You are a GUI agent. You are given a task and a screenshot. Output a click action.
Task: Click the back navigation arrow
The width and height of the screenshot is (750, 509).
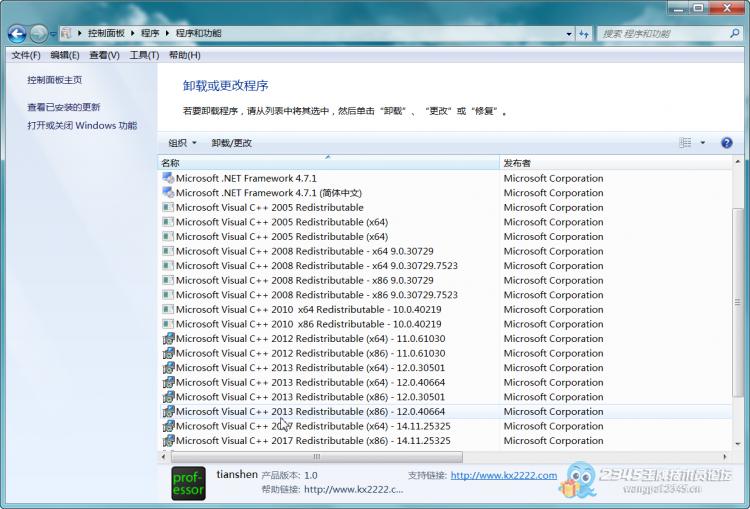click(17, 33)
